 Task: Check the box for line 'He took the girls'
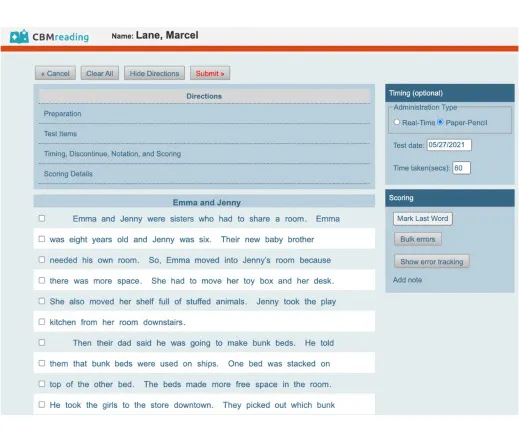point(42,404)
